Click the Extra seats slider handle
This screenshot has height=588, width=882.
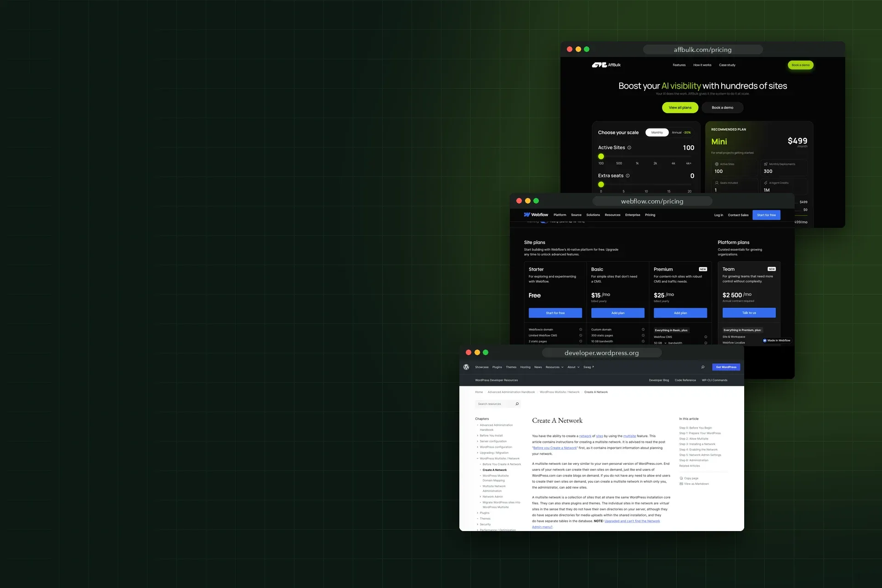[601, 185]
